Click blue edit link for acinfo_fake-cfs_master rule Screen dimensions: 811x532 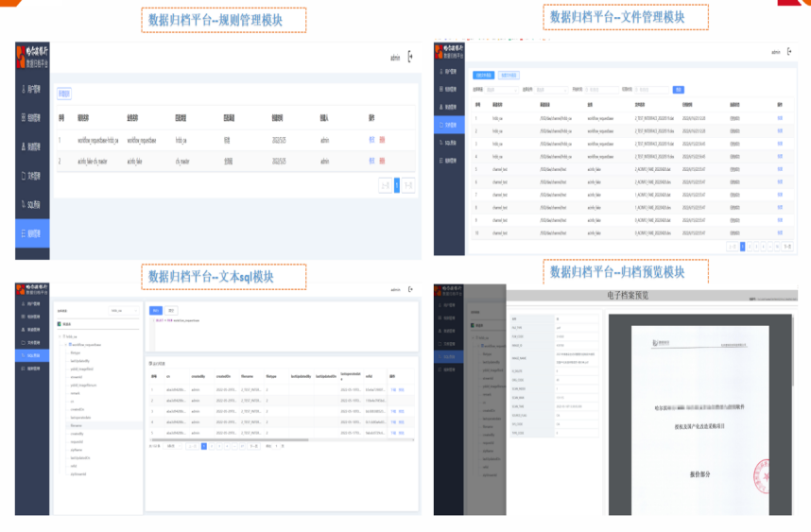[371, 162]
